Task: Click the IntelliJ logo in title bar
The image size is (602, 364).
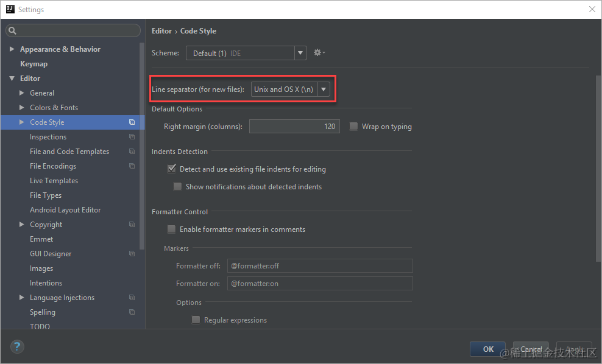Action: coord(10,9)
